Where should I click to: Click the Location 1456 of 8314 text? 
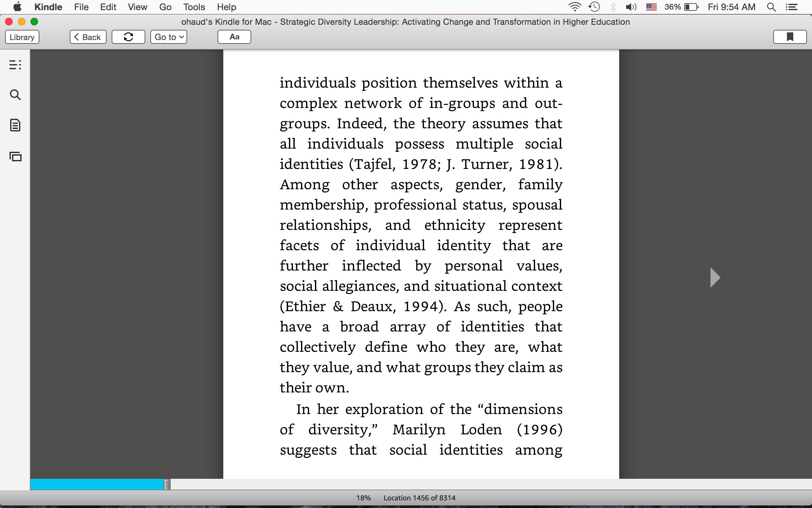pyautogui.click(x=419, y=498)
